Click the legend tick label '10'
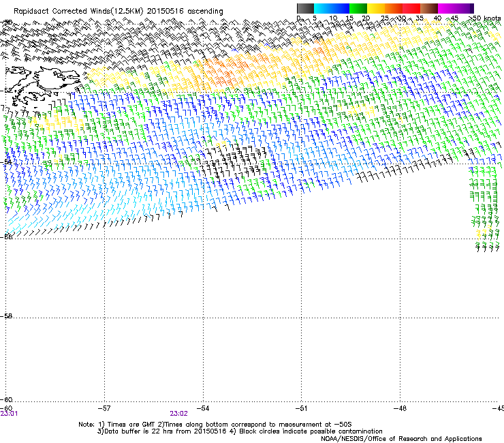 click(333, 18)
